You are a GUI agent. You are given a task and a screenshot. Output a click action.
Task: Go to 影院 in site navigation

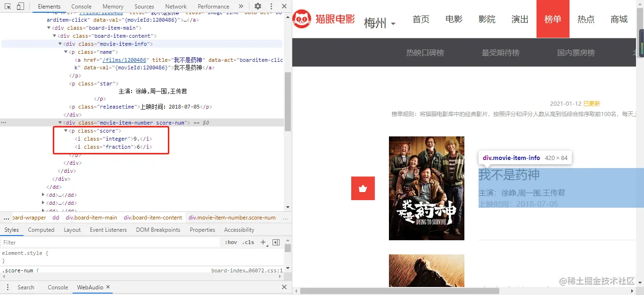(x=487, y=19)
